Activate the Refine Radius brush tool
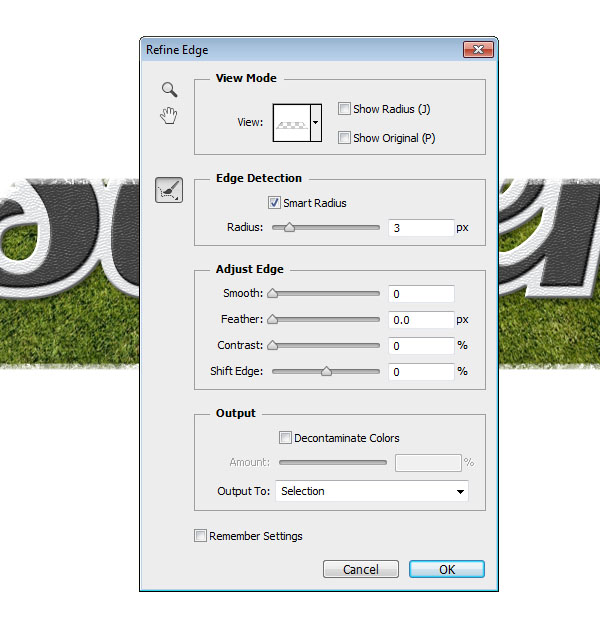The width and height of the screenshot is (600, 630). click(169, 190)
